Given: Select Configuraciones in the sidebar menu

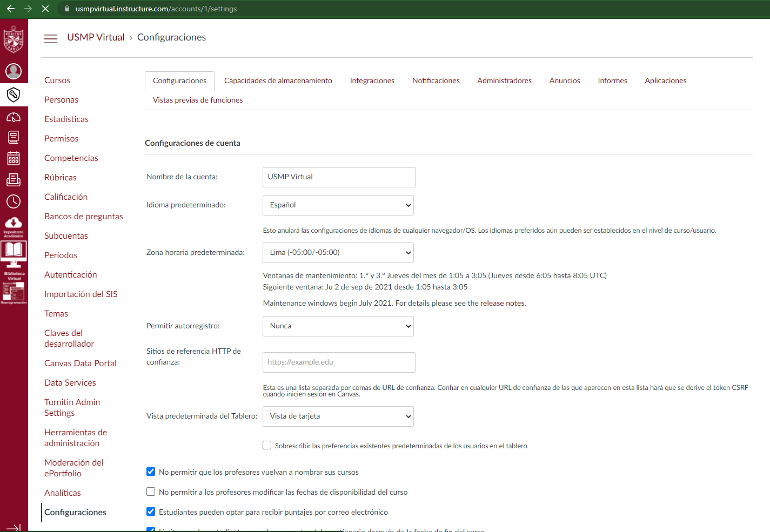Looking at the screenshot, I should (76, 513).
